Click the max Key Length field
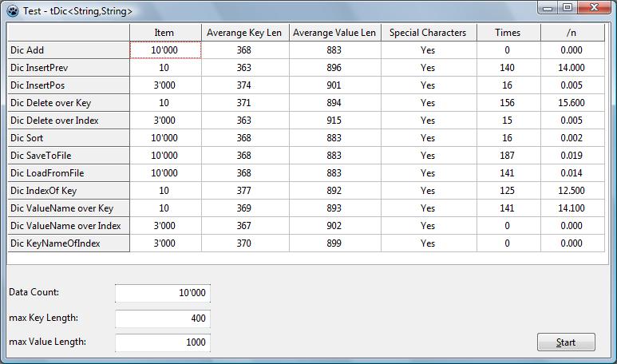 coord(162,318)
